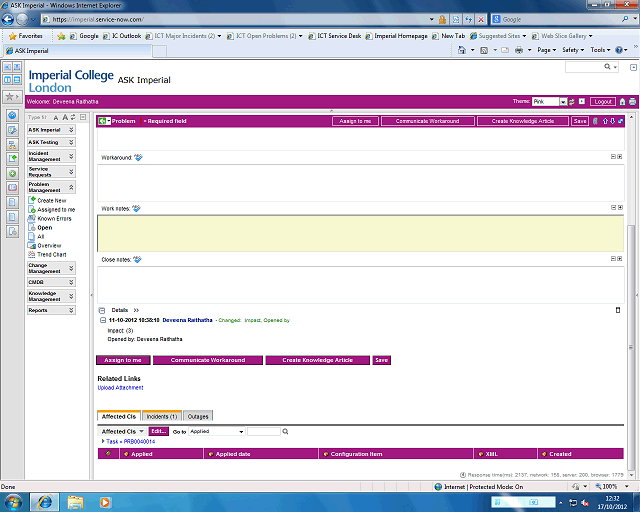Click the Known Errors navigation item
Screen dimensions: 640x512
(54, 218)
